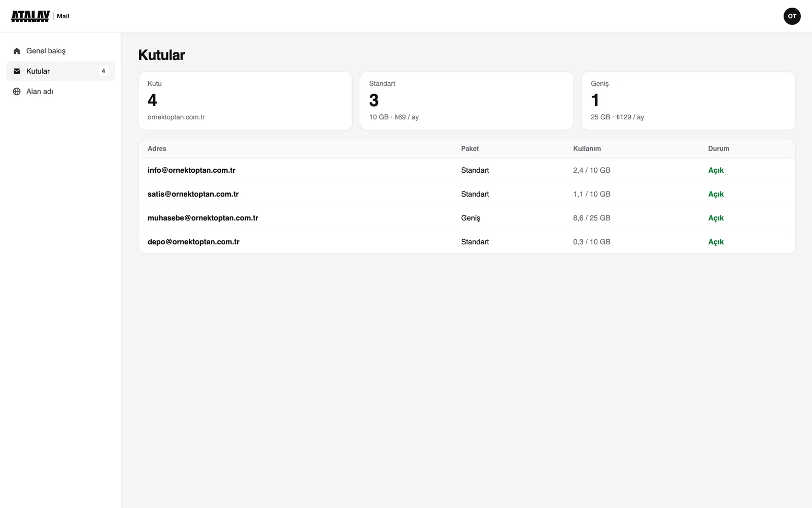Click the Durum column header

[x=719, y=149]
